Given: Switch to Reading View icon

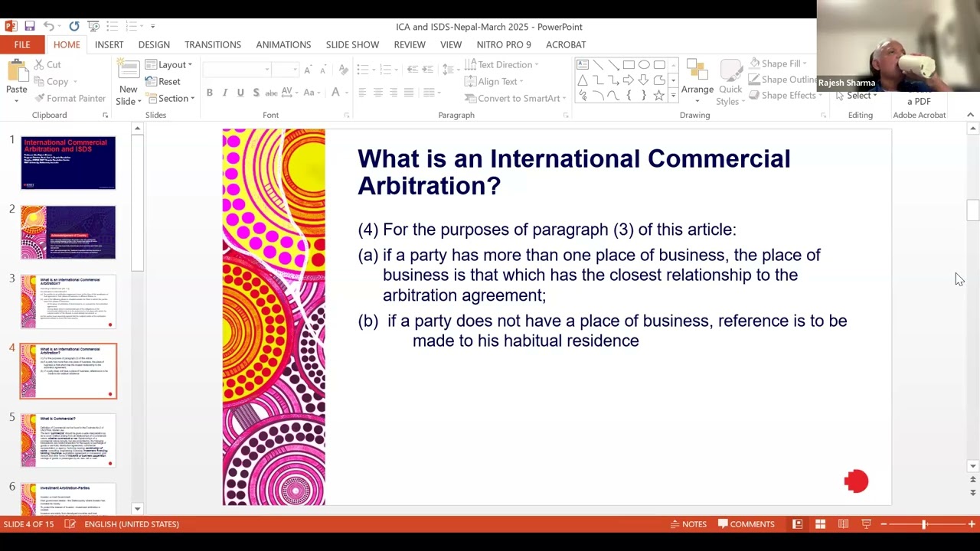Looking at the screenshot, I should click(x=843, y=524).
